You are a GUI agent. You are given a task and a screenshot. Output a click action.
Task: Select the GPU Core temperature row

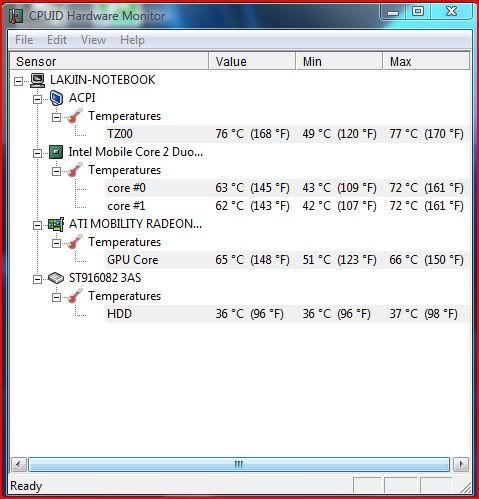pos(287,260)
